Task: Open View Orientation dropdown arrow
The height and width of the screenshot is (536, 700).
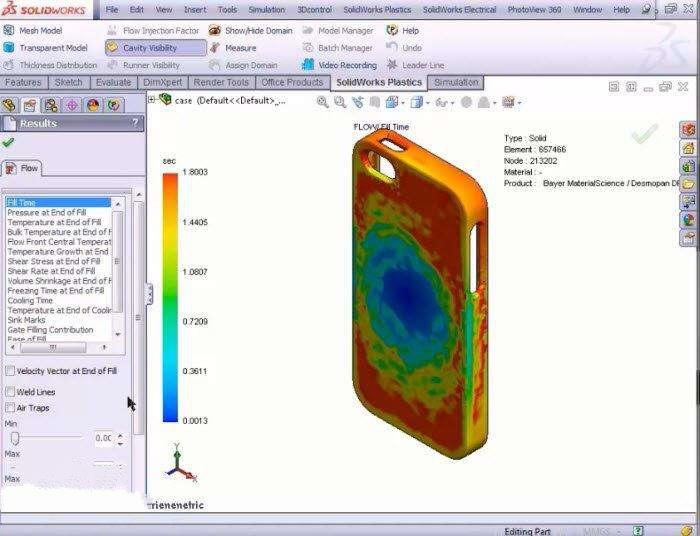Action: tap(403, 103)
